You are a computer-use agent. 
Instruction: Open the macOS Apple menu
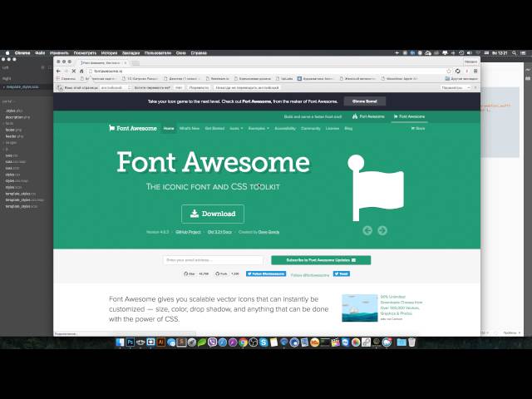coord(7,53)
